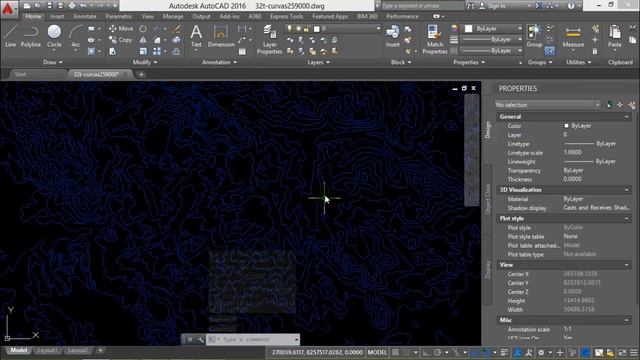This screenshot has height=360, width=640.
Task: Toggle Clean Screen in status bar
Action: click(x=622, y=352)
